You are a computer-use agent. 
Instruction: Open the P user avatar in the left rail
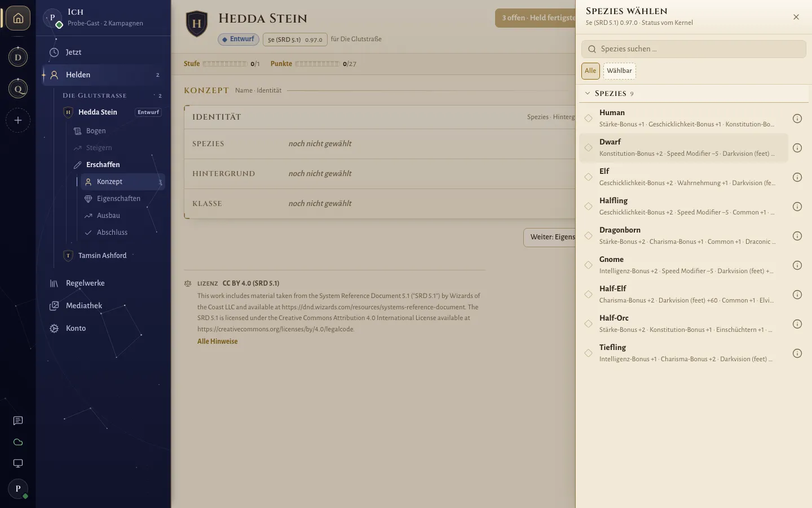tap(18, 489)
